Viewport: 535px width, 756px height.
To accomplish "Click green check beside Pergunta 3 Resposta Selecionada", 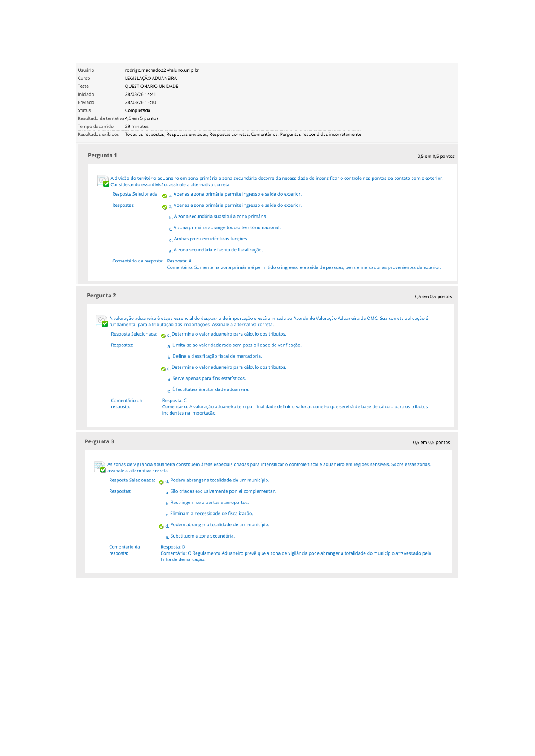I will coord(162,482).
